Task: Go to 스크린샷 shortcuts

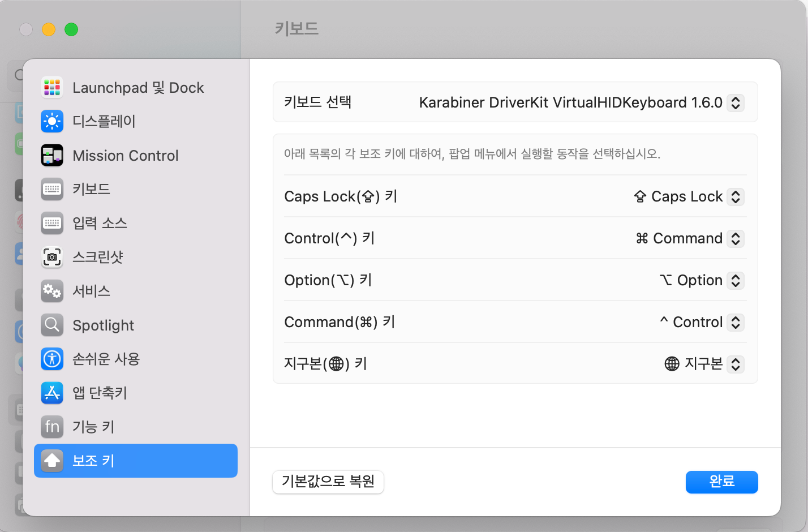Action: tap(136, 257)
